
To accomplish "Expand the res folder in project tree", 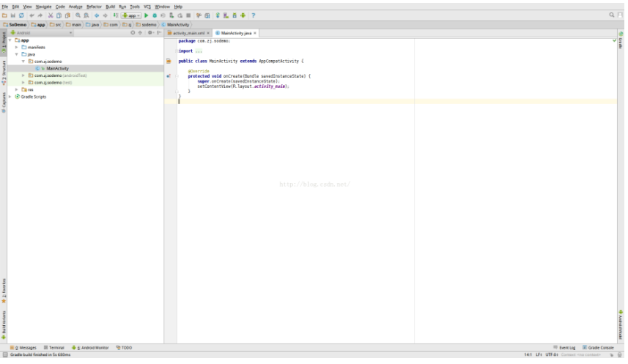I will (x=17, y=89).
